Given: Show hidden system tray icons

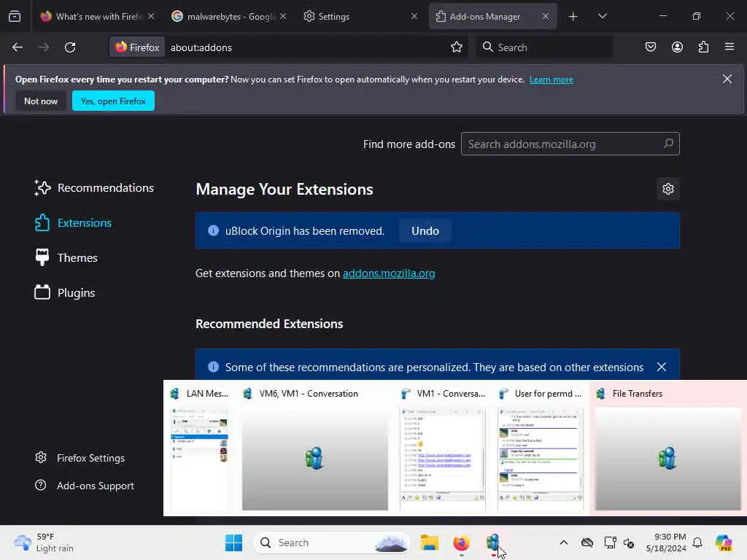Looking at the screenshot, I should (x=564, y=542).
